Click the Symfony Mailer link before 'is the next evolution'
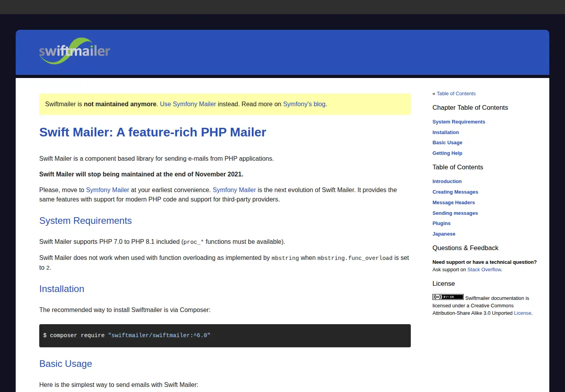 234,190
